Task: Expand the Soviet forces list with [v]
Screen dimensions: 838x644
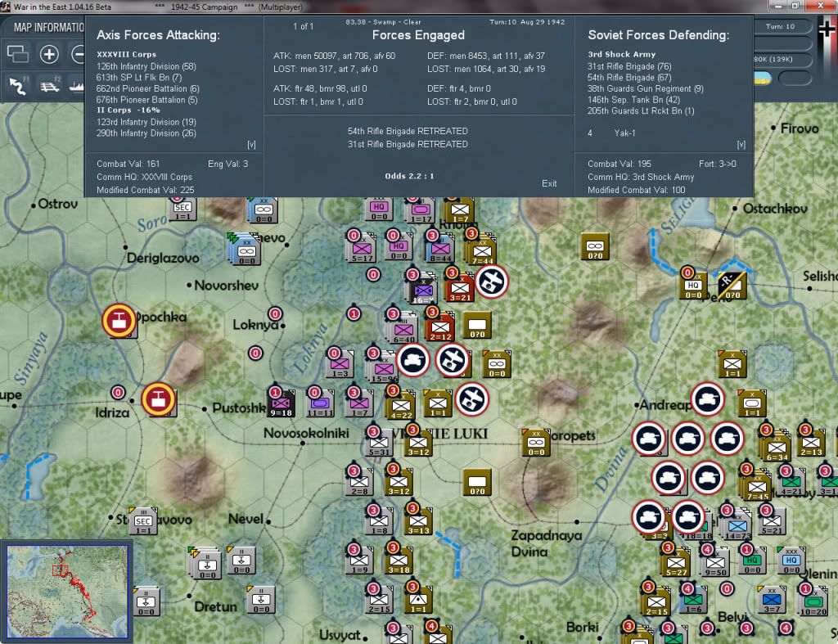Action: pyautogui.click(x=741, y=144)
